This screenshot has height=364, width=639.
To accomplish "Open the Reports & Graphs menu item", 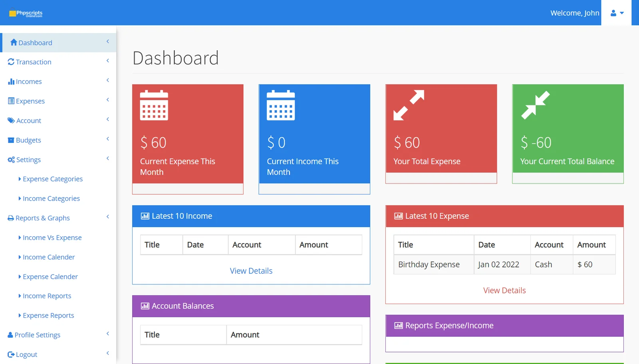I will (x=58, y=218).
